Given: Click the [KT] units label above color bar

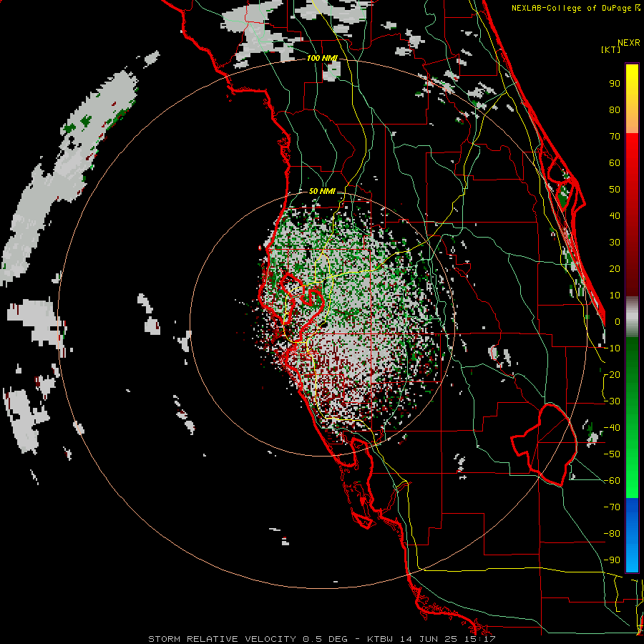Looking at the screenshot, I should pyautogui.click(x=611, y=49).
